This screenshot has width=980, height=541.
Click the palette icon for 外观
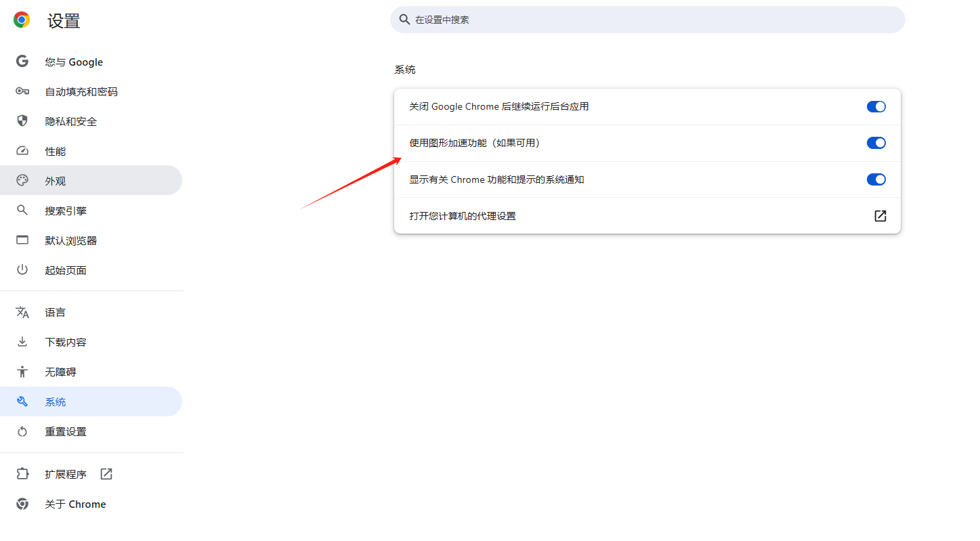pyautogui.click(x=22, y=181)
